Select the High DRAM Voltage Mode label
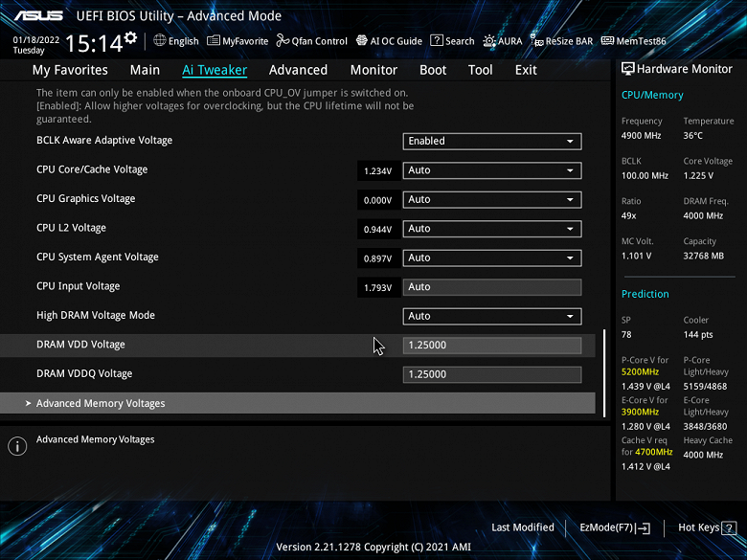Image resolution: width=747 pixels, height=560 pixels. click(95, 315)
